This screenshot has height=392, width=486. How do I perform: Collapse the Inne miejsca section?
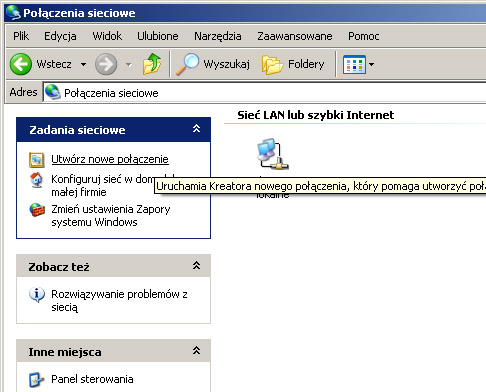pyautogui.click(x=196, y=351)
